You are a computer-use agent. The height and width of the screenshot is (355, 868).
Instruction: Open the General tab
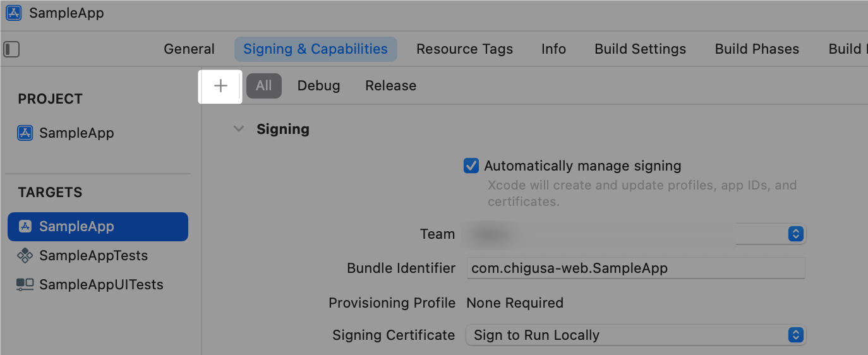pyautogui.click(x=189, y=49)
